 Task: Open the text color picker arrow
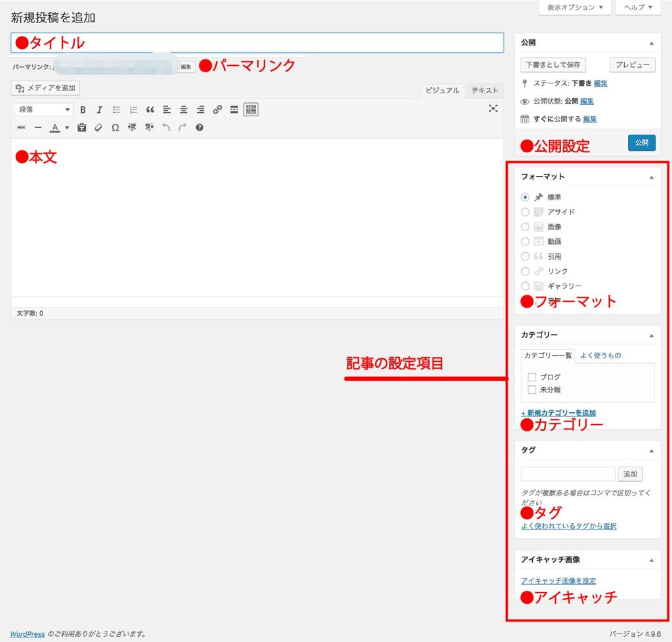(x=67, y=128)
